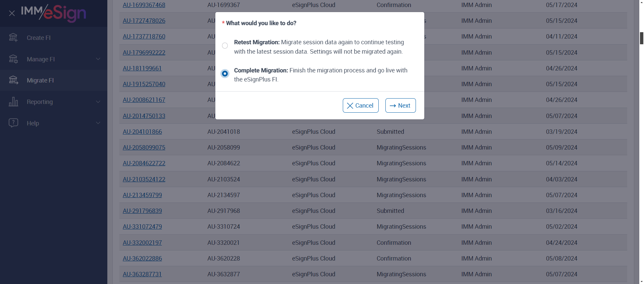Click the Help question mark icon
This screenshot has width=644, height=284.
[13, 123]
